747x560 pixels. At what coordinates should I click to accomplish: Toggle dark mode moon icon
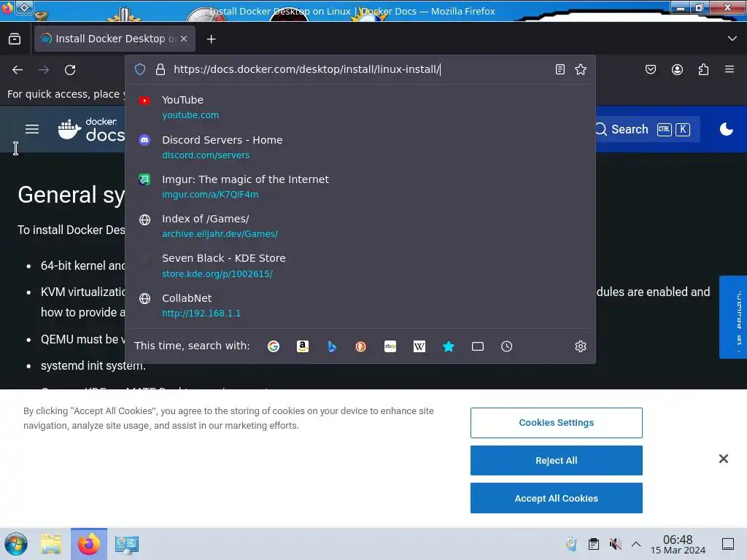tap(726, 129)
